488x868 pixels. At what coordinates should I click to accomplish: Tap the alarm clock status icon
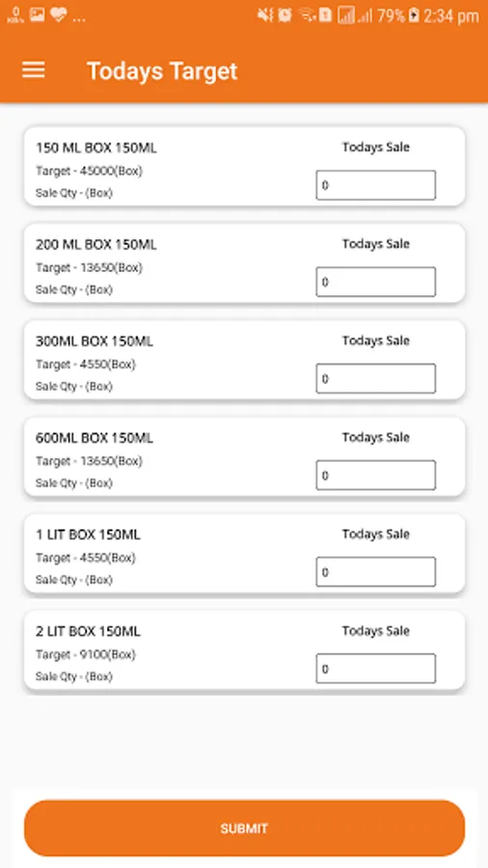point(285,15)
